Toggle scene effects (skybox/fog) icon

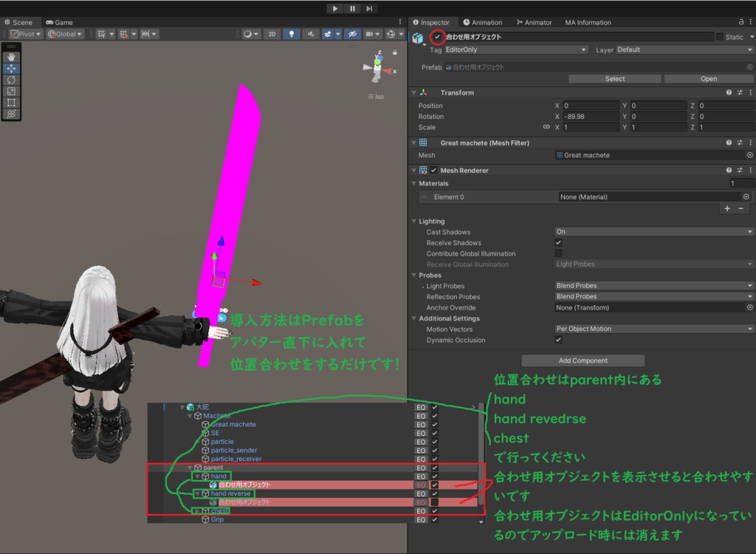pyautogui.click(x=328, y=34)
